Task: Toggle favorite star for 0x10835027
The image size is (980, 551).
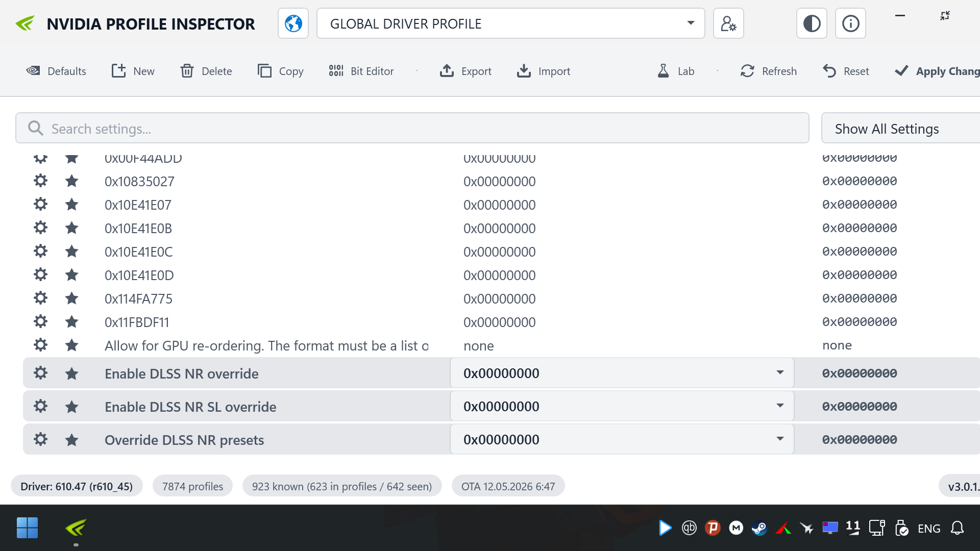Action: click(x=71, y=181)
